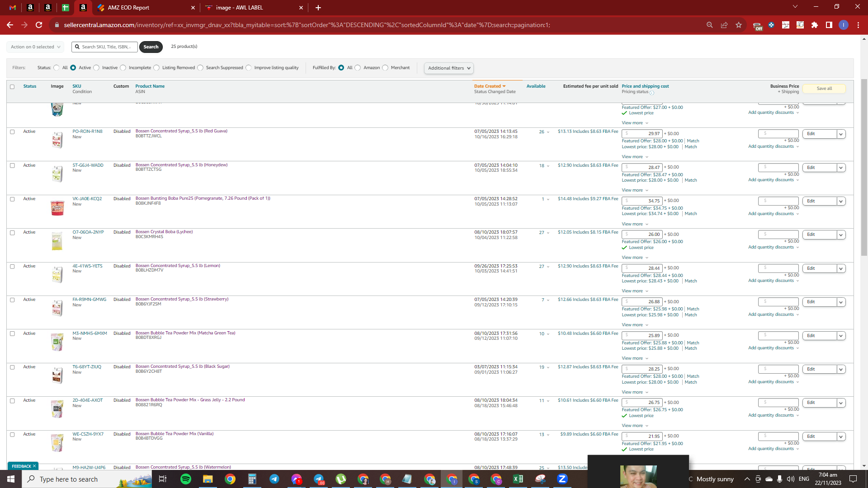This screenshot has width=868, height=488.
Task: Tick the checkbox for SKU VK-JA0E-KCQ2
Action: (x=12, y=199)
